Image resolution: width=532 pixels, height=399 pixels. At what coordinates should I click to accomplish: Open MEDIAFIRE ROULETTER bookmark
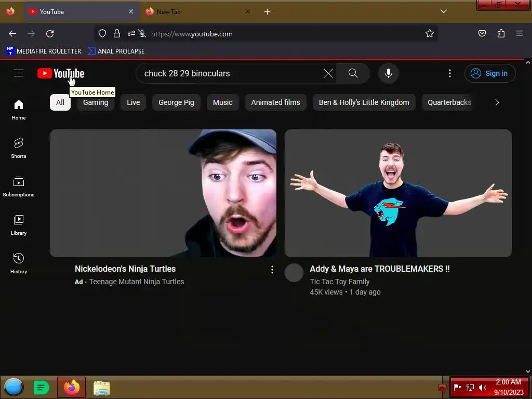[x=44, y=51]
